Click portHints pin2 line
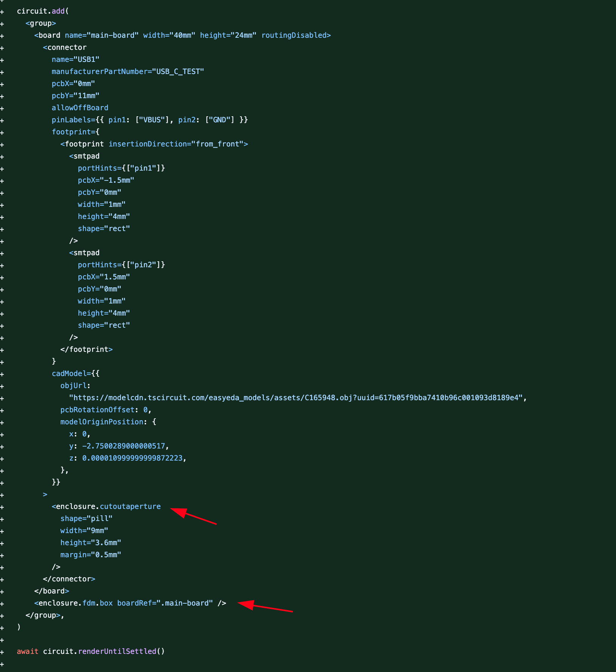The height and width of the screenshot is (672, 616). [122, 265]
